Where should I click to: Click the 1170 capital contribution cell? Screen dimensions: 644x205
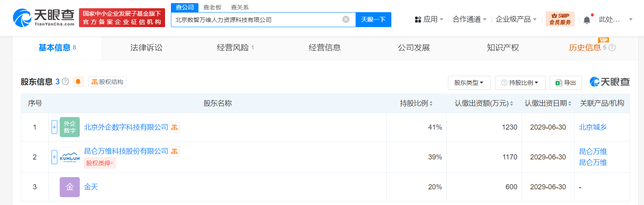click(484, 157)
